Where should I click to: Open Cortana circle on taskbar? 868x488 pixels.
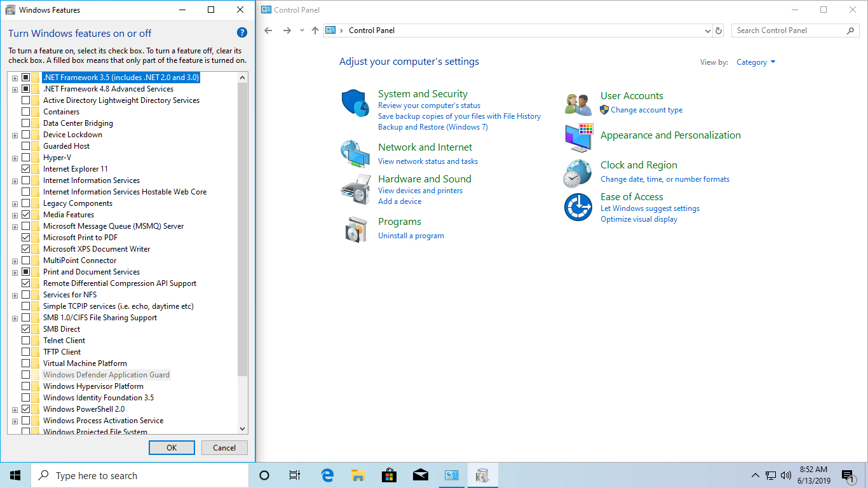point(265,475)
